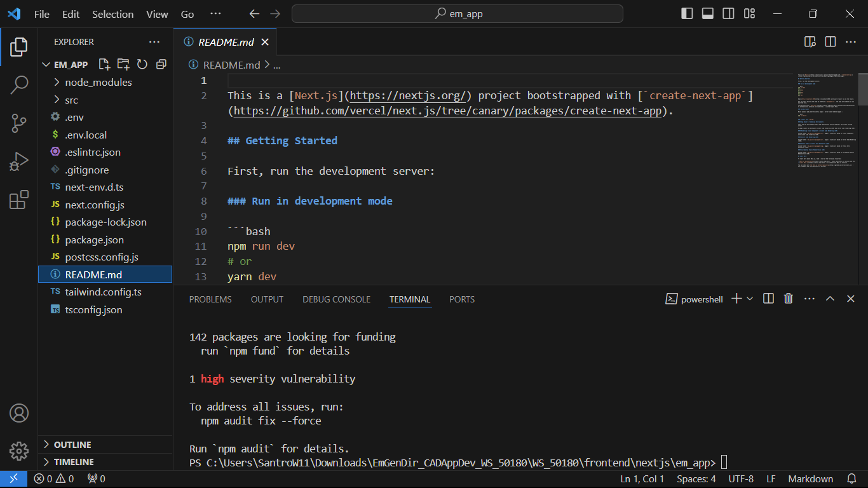Open the File menu
The width and height of the screenshot is (868, 488).
(x=41, y=14)
